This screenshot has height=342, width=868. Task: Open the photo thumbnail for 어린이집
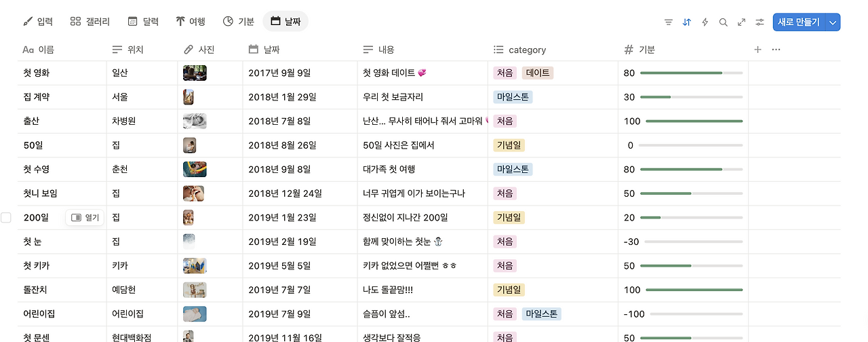[195, 314]
